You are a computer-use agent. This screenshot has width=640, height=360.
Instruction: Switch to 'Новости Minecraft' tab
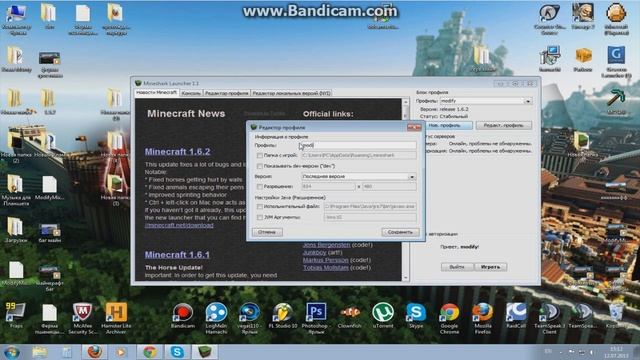tap(157, 93)
